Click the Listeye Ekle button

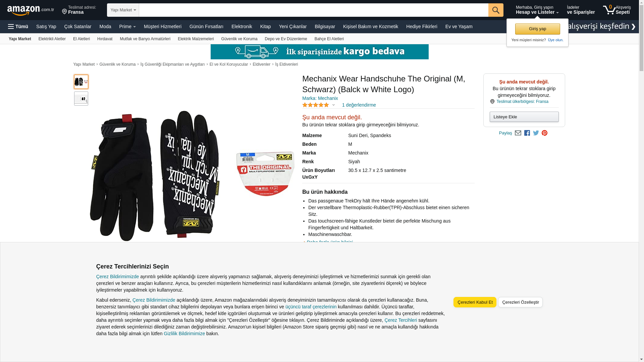point(524,117)
